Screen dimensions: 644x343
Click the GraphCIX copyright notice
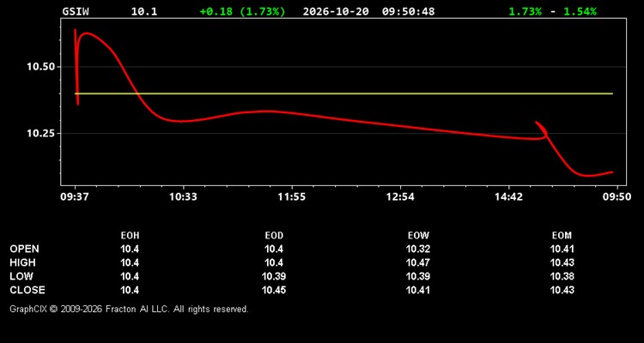click(x=129, y=309)
